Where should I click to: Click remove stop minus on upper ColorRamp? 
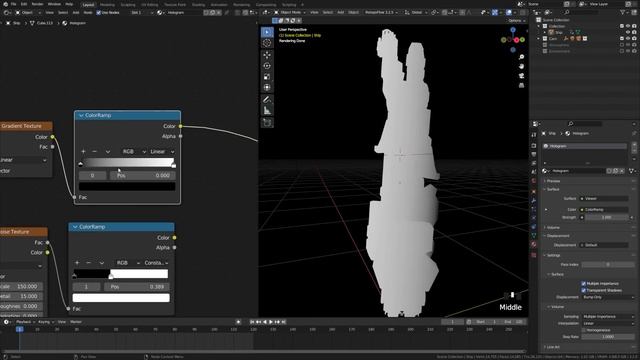pos(95,151)
